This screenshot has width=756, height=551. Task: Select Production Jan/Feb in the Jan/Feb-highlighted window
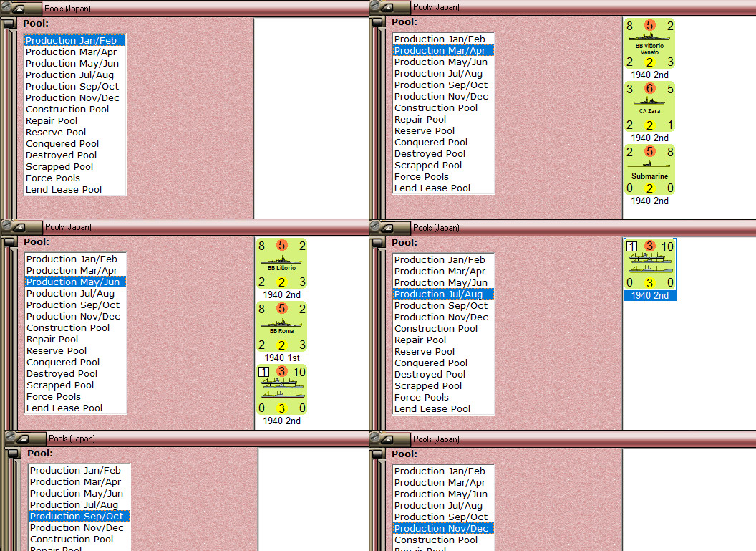tap(74, 41)
